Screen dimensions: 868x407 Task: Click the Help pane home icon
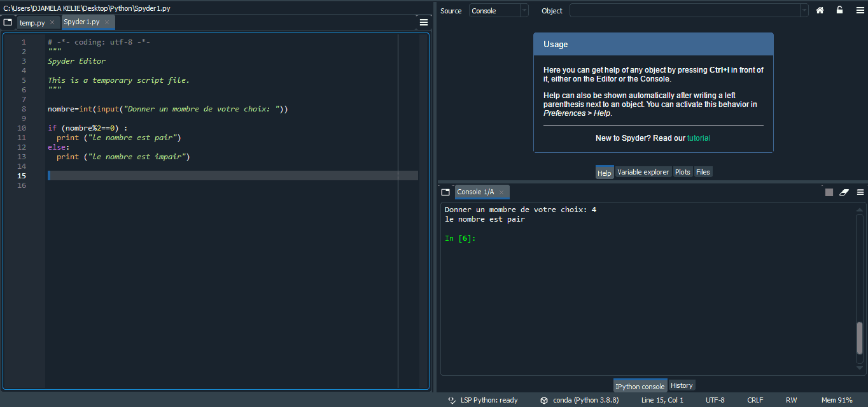click(x=820, y=10)
